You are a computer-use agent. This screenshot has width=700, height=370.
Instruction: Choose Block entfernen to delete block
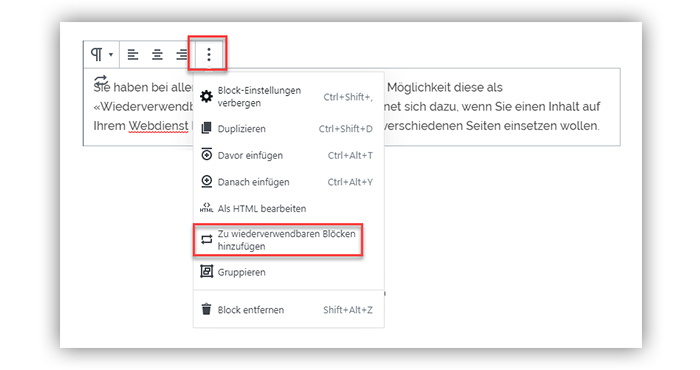[x=288, y=310]
